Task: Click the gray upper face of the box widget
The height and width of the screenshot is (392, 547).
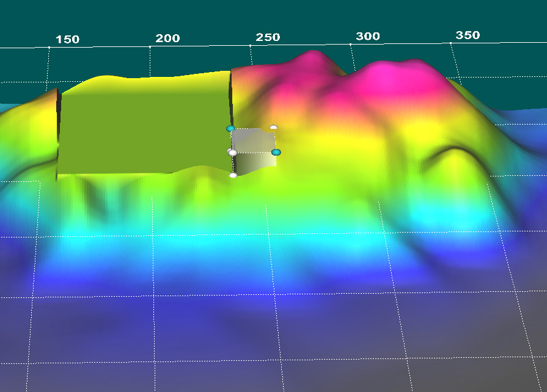Action: click(254, 140)
